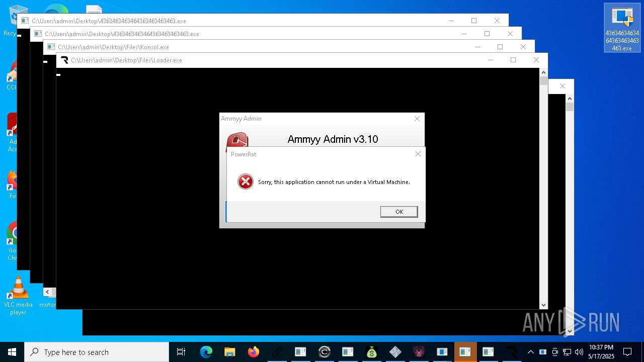Image resolution: width=644 pixels, height=362 pixels.
Task: Open Task View from the taskbar
Action: [x=181, y=352]
